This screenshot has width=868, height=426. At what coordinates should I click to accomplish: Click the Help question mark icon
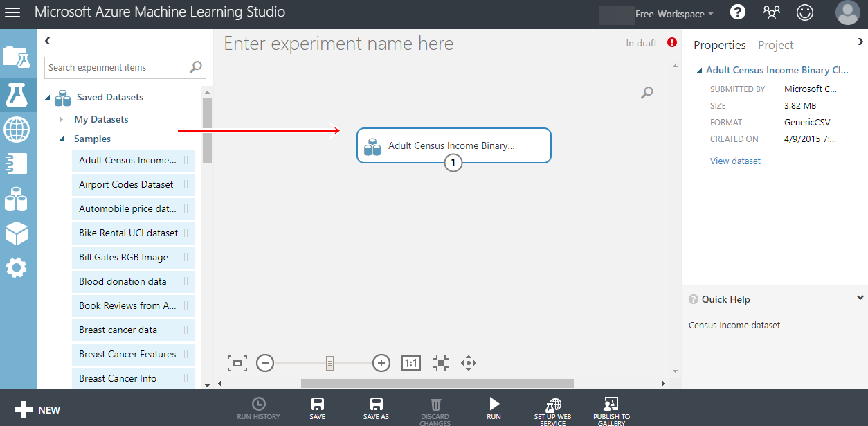(x=739, y=12)
